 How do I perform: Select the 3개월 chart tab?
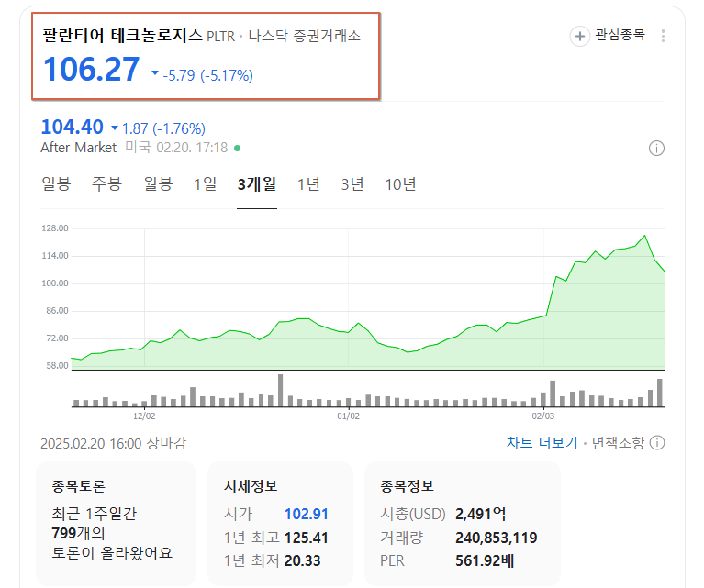click(257, 184)
